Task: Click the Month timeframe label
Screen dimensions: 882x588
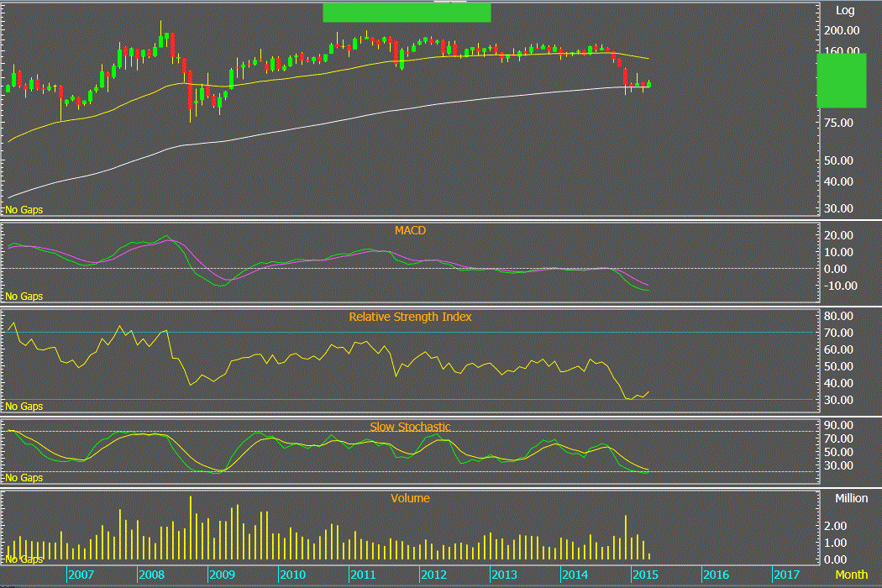Action: (x=852, y=575)
